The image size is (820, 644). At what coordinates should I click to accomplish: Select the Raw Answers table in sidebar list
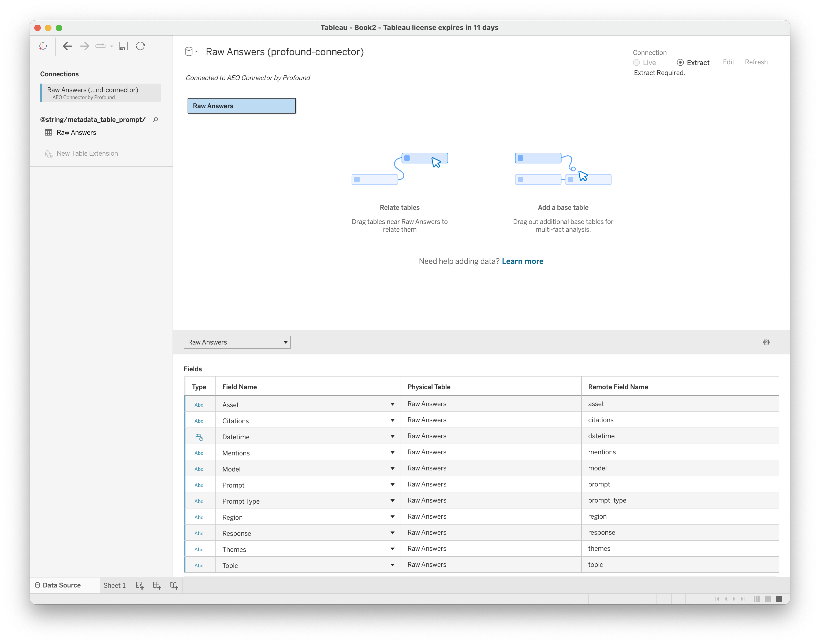[76, 132]
